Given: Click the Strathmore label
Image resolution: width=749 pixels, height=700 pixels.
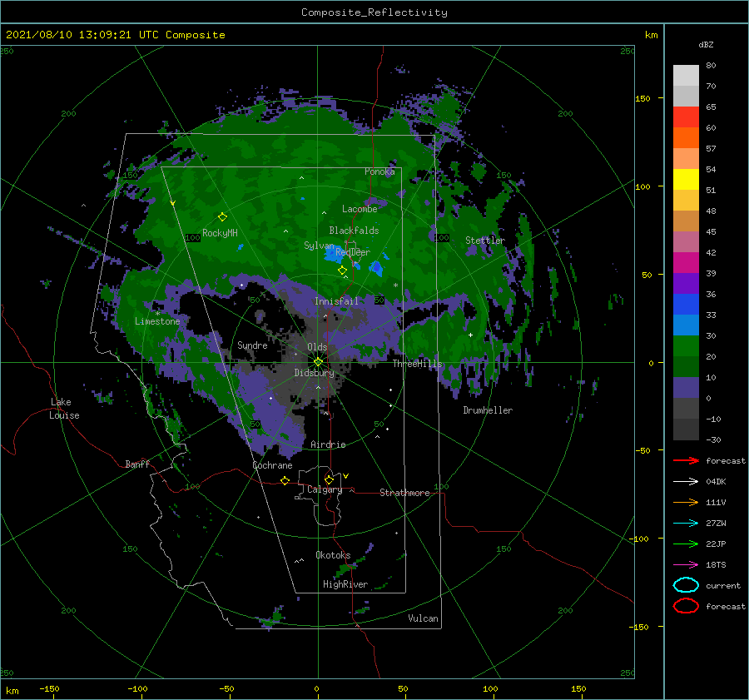Looking at the screenshot, I should [404, 493].
